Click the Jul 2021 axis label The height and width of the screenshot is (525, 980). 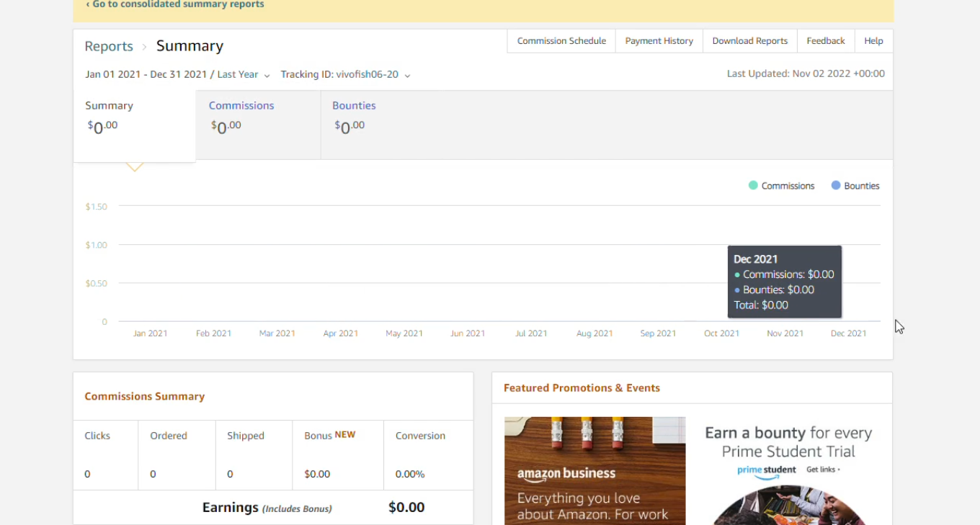click(x=531, y=333)
